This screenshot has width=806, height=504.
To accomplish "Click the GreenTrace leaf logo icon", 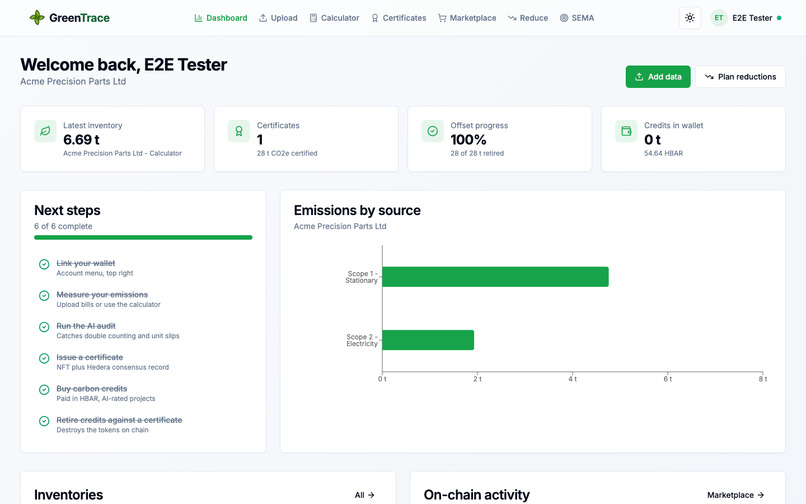I will tap(37, 17).
